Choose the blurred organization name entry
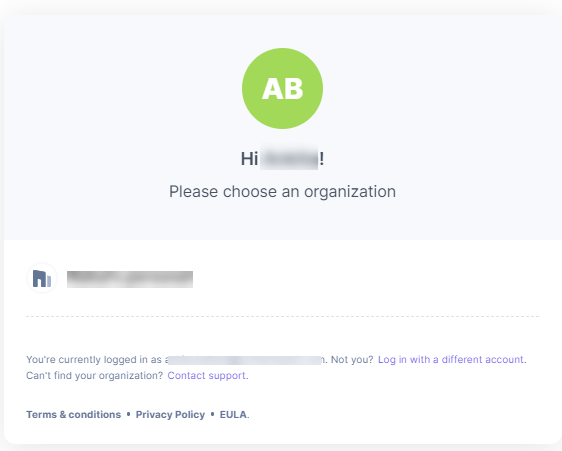This screenshot has width=562, height=451. point(130,279)
